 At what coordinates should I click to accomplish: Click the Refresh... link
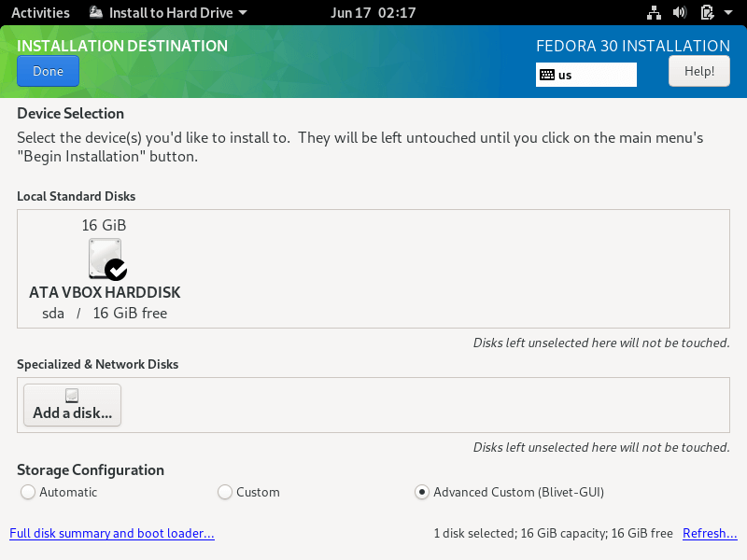click(x=710, y=533)
